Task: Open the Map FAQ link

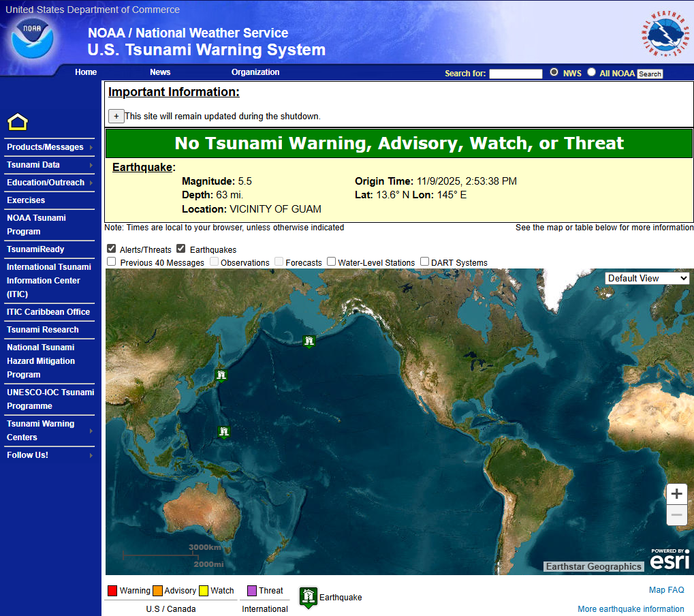Action: [665, 591]
